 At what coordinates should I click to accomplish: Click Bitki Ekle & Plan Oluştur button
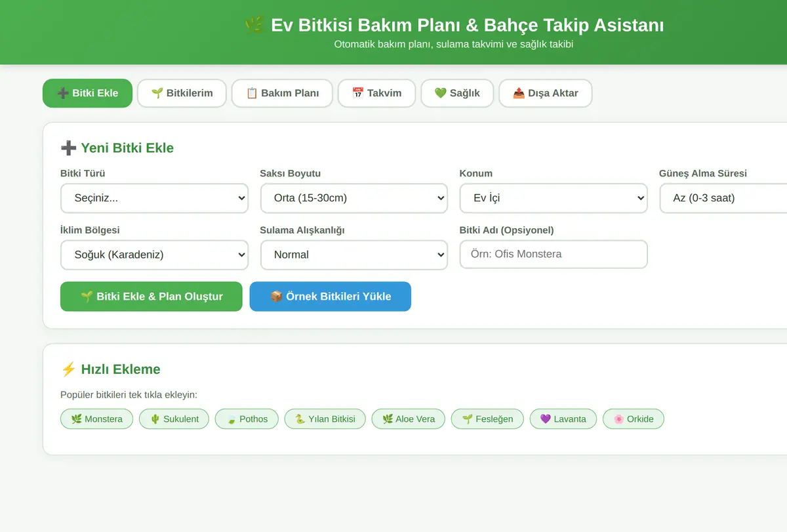click(x=151, y=297)
